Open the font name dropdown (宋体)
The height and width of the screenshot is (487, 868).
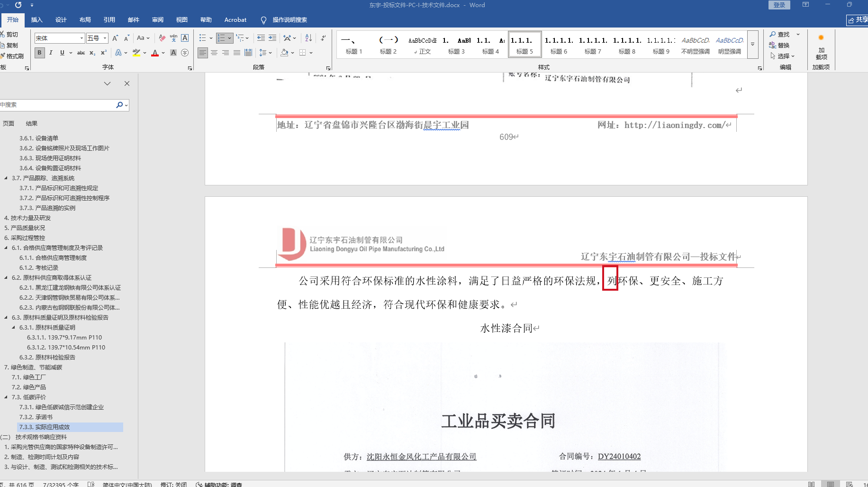[81, 38]
